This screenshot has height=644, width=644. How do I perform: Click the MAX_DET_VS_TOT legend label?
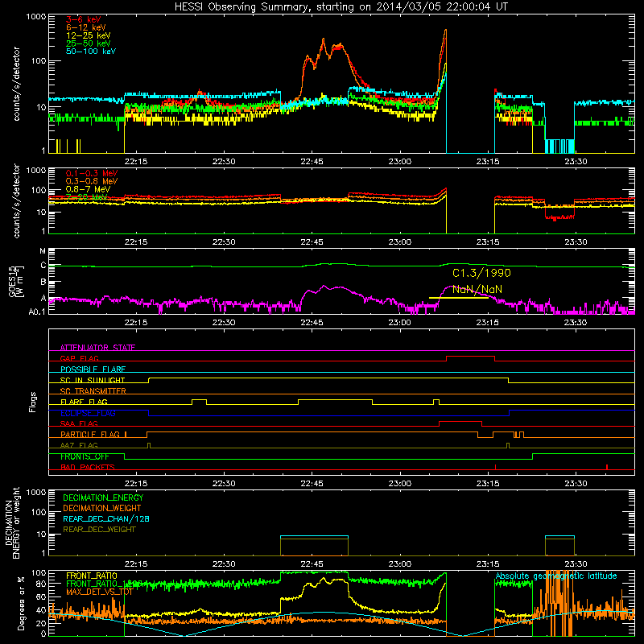pyautogui.click(x=100, y=592)
